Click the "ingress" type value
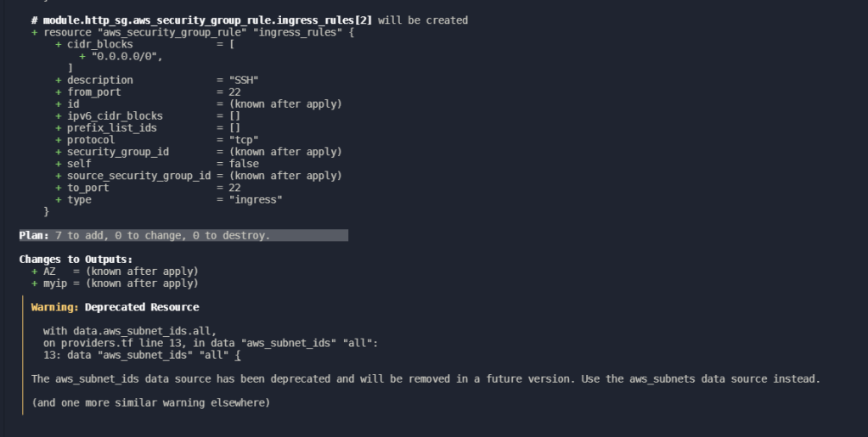Screen dimensions: 868x437 coord(255,199)
